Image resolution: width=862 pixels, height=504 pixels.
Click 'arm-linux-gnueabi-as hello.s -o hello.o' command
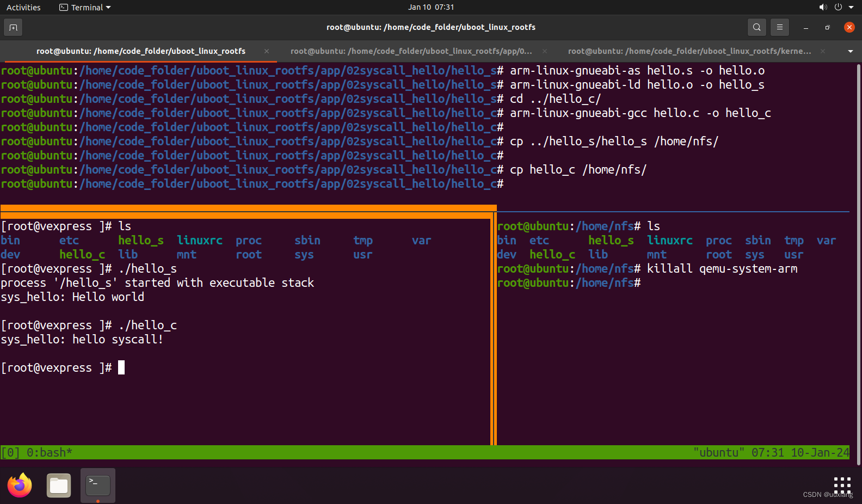637,71
